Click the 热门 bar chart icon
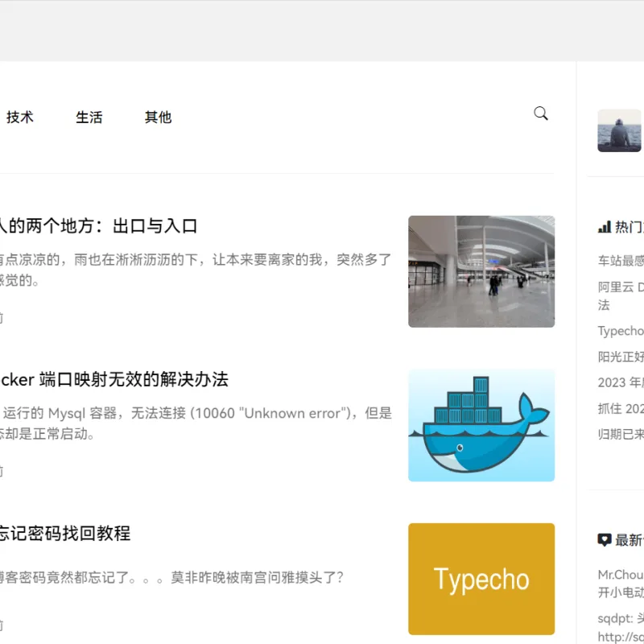644x644 pixels. [605, 227]
